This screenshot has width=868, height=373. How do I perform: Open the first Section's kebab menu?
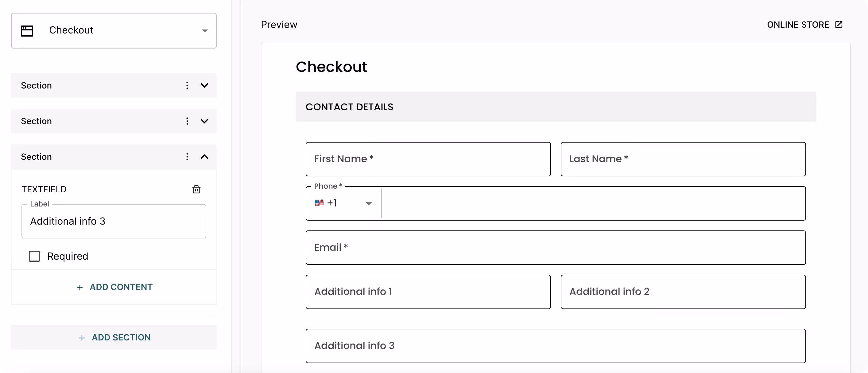pyautogui.click(x=187, y=85)
